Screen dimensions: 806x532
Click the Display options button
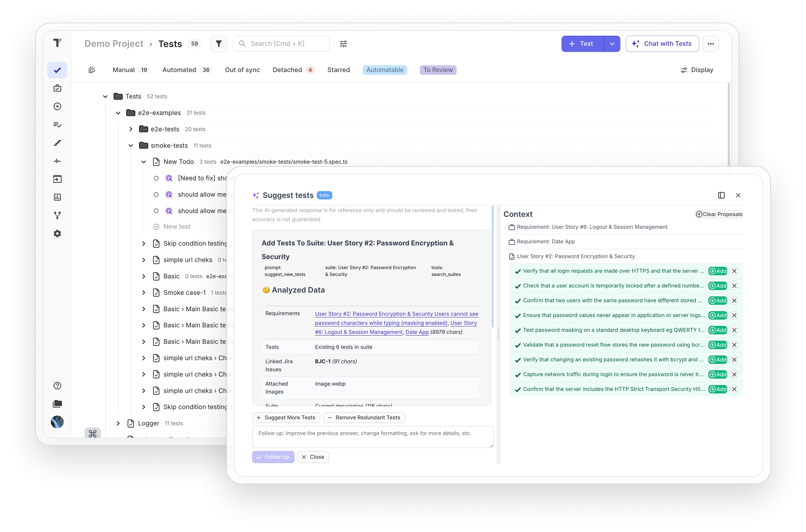697,70
